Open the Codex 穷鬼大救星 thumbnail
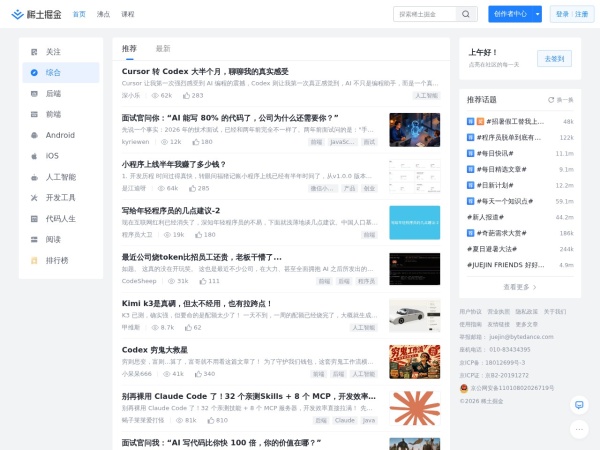Image resolution: width=600 pixels, height=450 pixels. (415, 362)
